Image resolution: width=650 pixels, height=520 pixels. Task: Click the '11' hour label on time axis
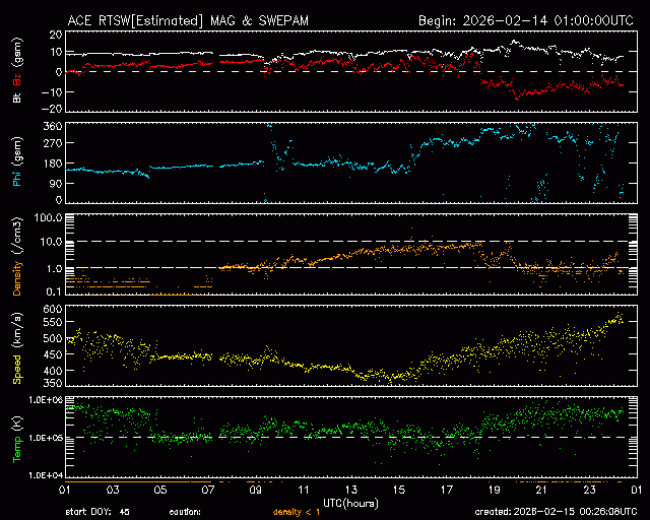pyautogui.click(x=303, y=490)
